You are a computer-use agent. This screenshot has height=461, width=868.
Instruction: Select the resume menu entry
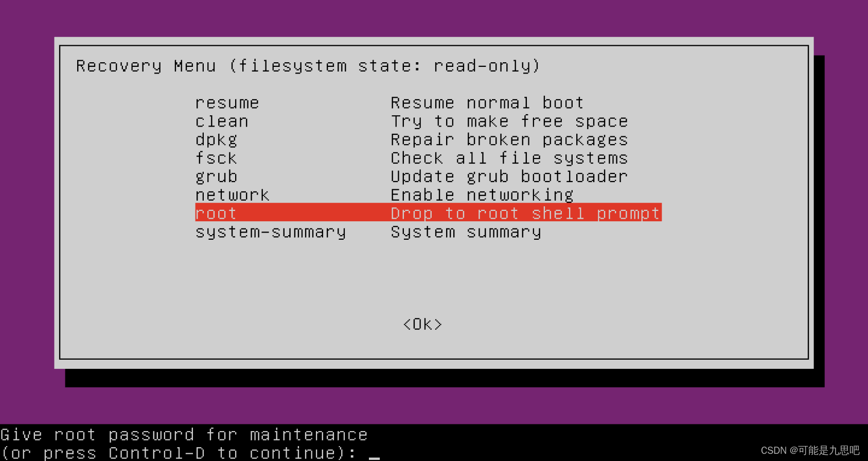pyautogui.click(x=227, y=103)
